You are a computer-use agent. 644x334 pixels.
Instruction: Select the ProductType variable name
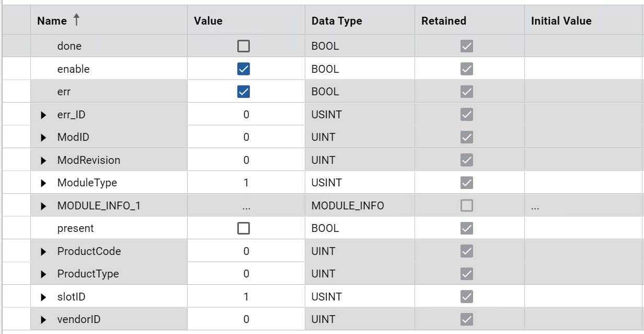88,274
